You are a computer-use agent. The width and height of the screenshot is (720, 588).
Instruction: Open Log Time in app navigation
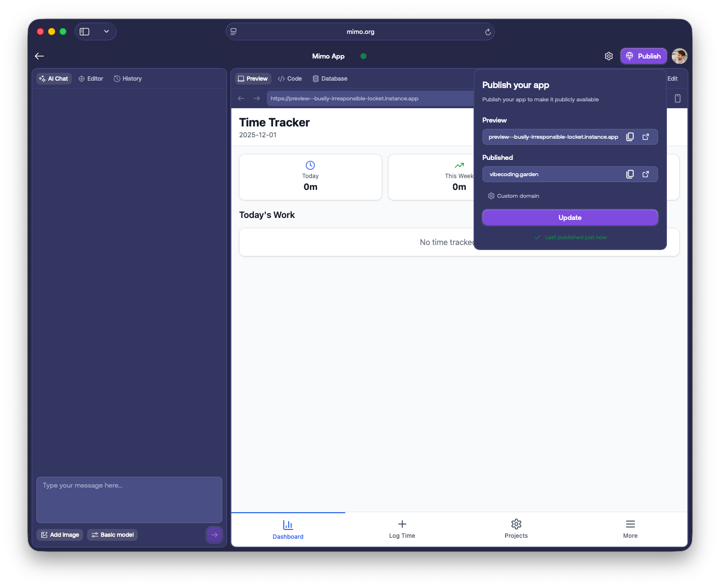click(x=402, y=529)
